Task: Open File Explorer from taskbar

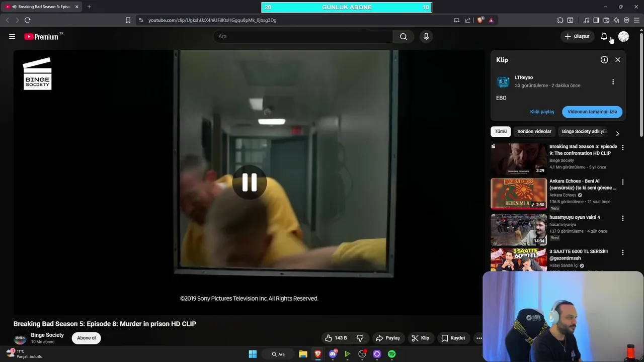Action: point(303,354)
